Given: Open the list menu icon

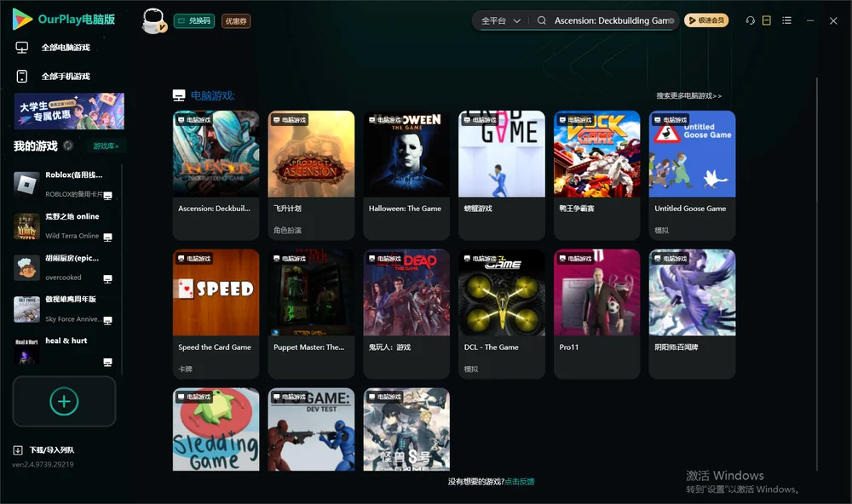Looking at the screenshot, I should tap(786, 20).
